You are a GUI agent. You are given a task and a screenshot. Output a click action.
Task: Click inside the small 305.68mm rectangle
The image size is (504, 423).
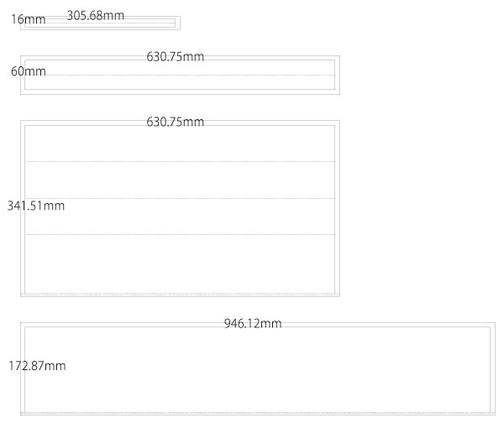point(100,23)
